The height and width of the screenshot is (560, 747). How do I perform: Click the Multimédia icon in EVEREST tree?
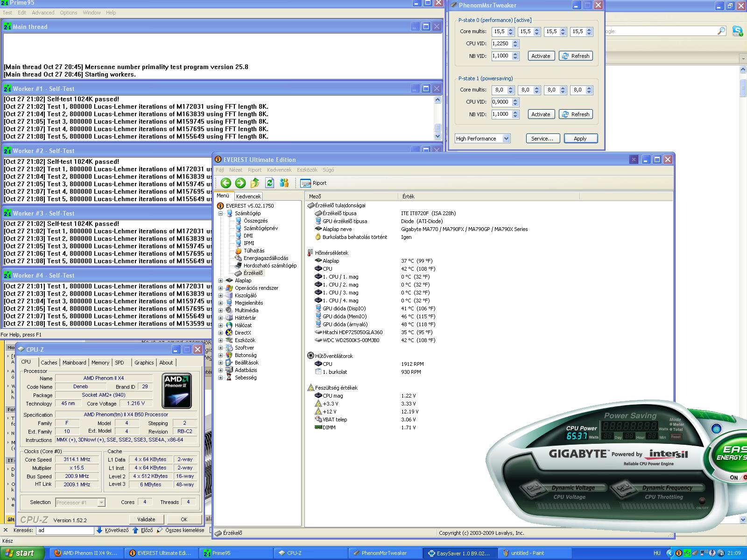(229, 310)
